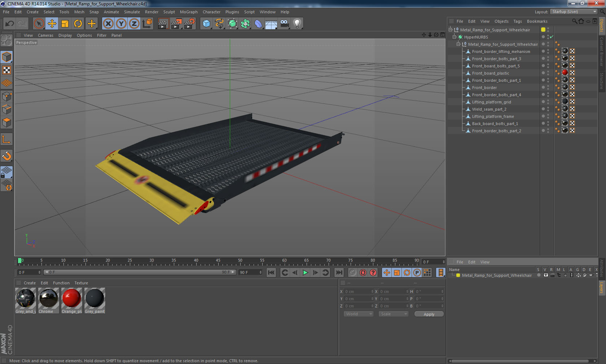Render to Picture Viewer

(x=176, y=24)
